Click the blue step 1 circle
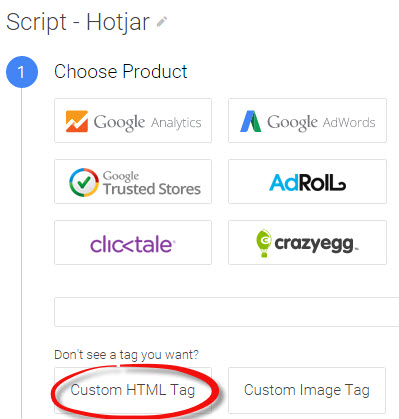The height and width of the screenshot is (419, 399). point(22,72)
